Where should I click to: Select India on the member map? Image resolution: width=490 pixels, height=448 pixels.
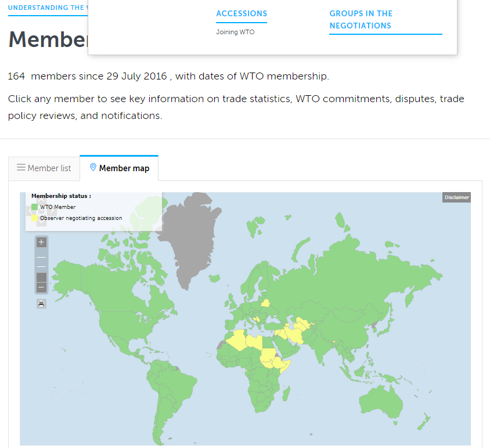pos(319,347)
